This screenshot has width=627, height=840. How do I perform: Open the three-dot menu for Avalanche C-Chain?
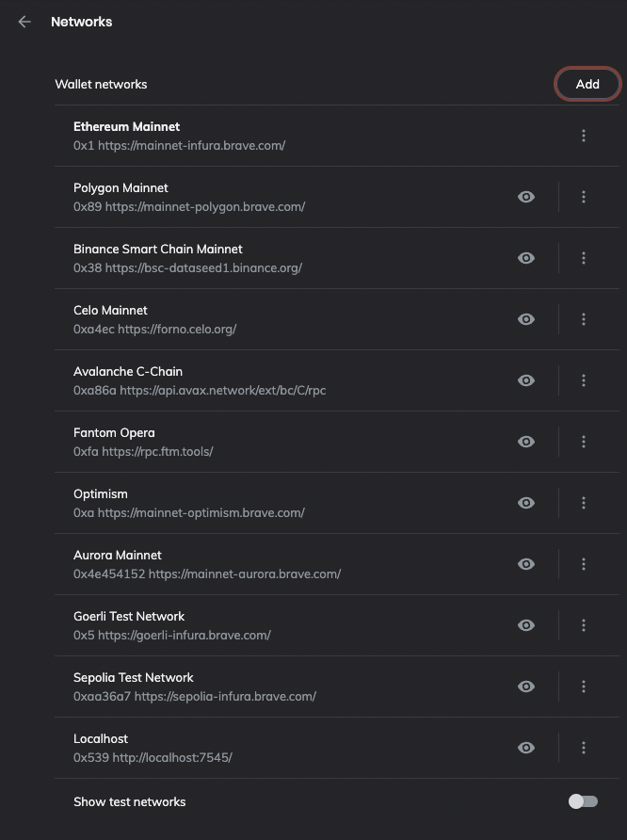click(584, 380)
